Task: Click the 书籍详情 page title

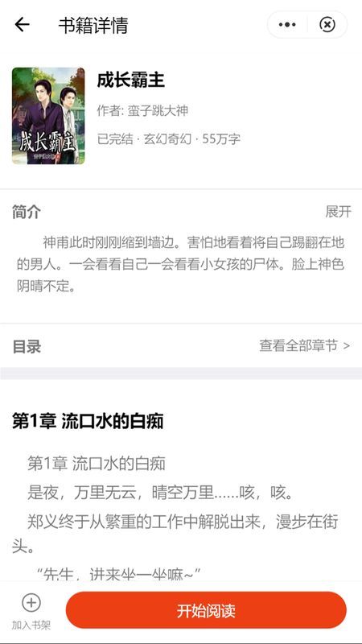Action: click(93, 26)
